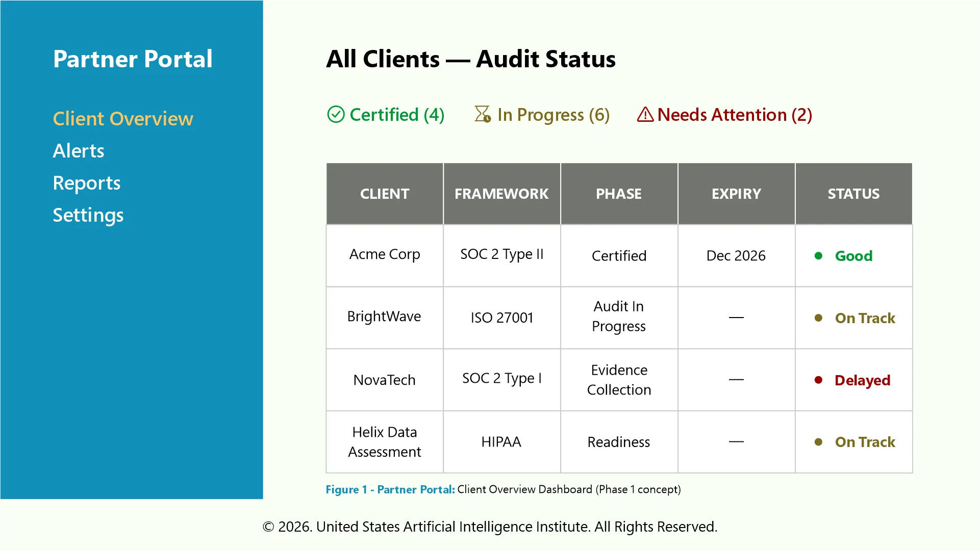Screen dimensions: 980x551
Task: Click the Dec 2026 expiry cell
Action: point(737,256)
